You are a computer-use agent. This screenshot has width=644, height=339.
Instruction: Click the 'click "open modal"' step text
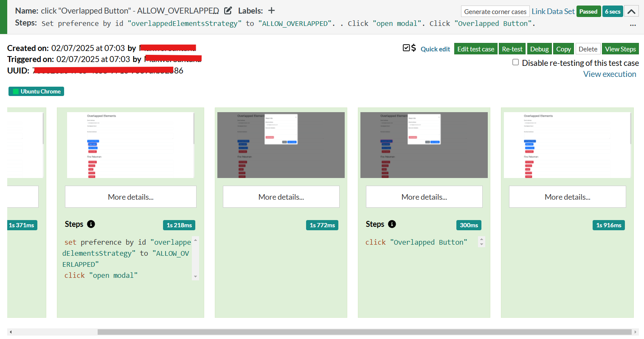101,275
